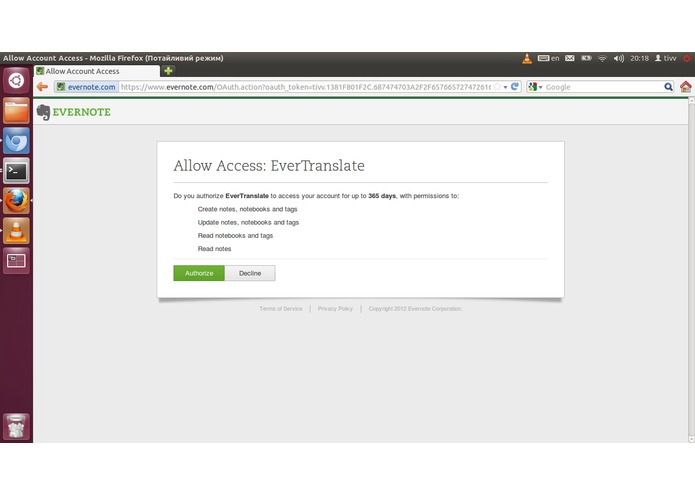Click the search magnifier icon
Image resolution: width=695 pixels, height=494 pixels.
tap(668, 87)
